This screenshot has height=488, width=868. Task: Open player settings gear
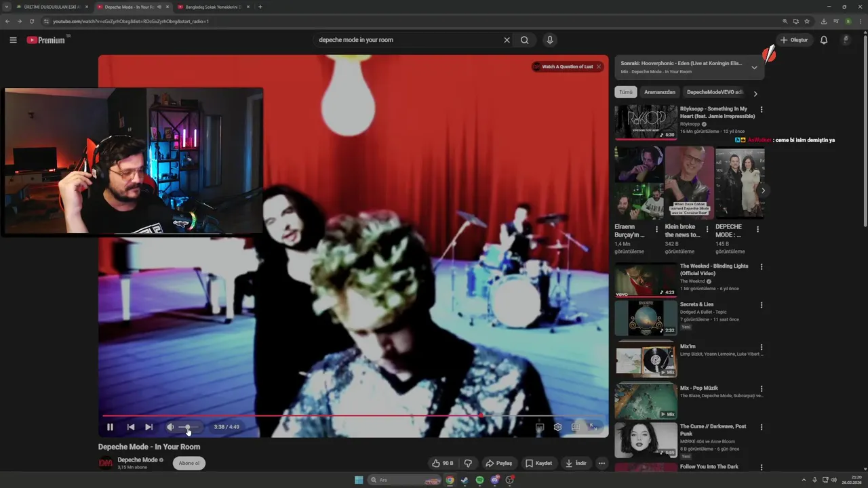click(x=557, y=427)
